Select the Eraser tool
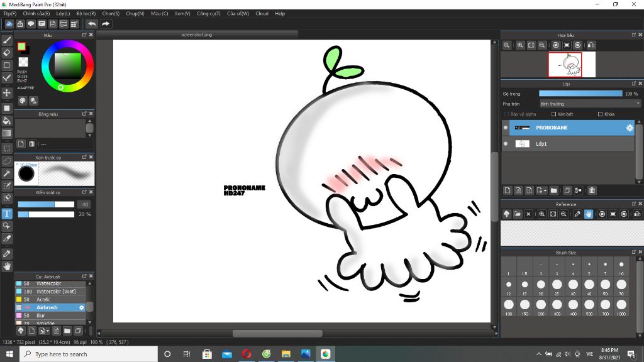Image resolution: width=644 pixels, height=362 pixels. point(7,53)
